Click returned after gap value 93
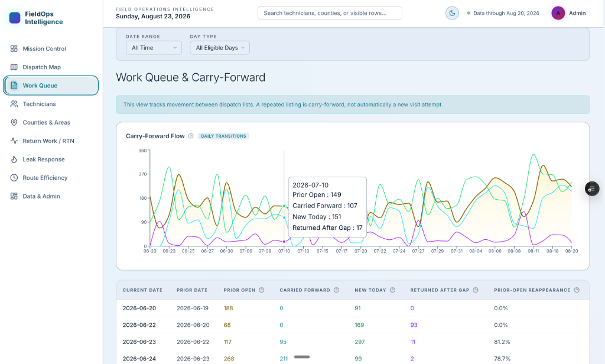The image size is (605, 364). point(414,325)
